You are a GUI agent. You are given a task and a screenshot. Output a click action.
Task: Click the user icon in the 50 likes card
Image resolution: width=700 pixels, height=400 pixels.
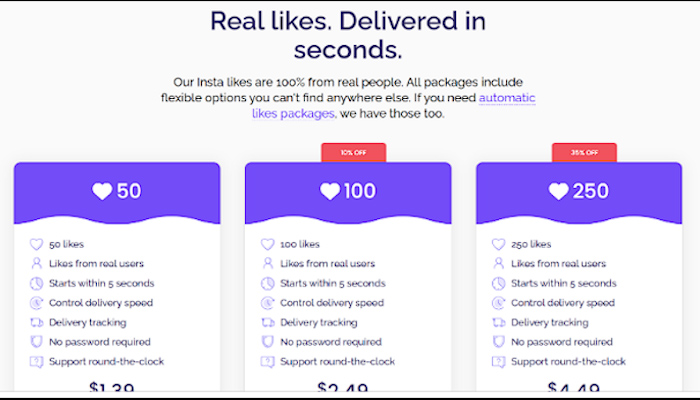coord(37,264)
